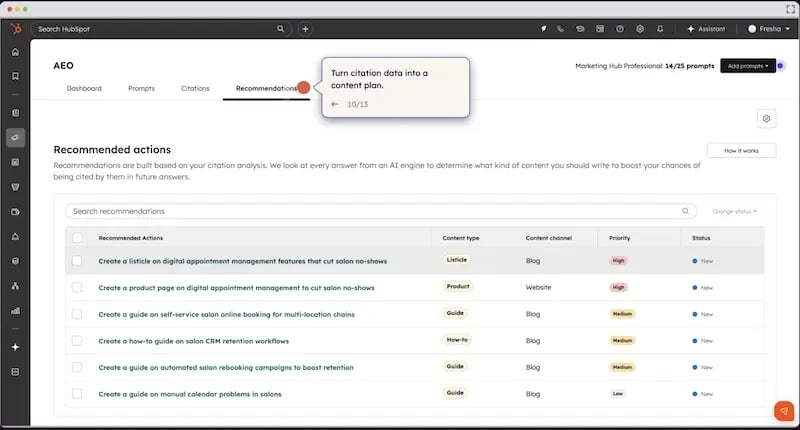Click the Content channel column header
The width and height of the screenshot is (800, 430).
[548, 238]
